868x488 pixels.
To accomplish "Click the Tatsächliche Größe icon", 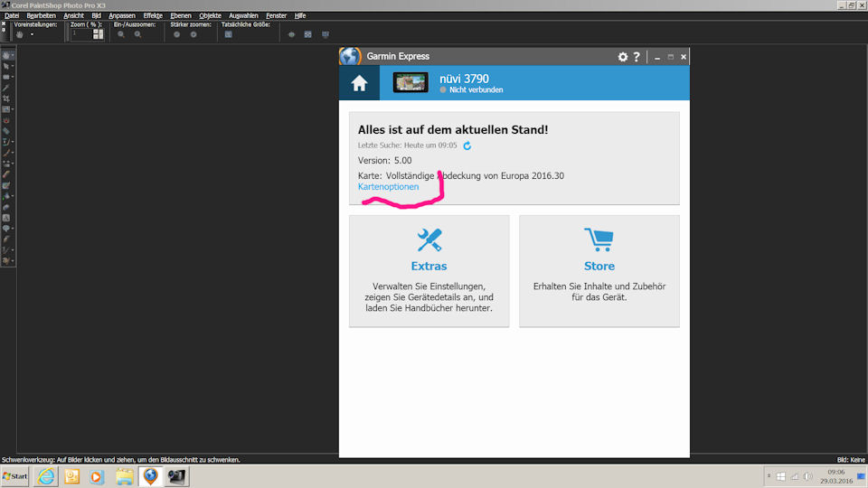I will pyautogui.click(x=229, y=34).
